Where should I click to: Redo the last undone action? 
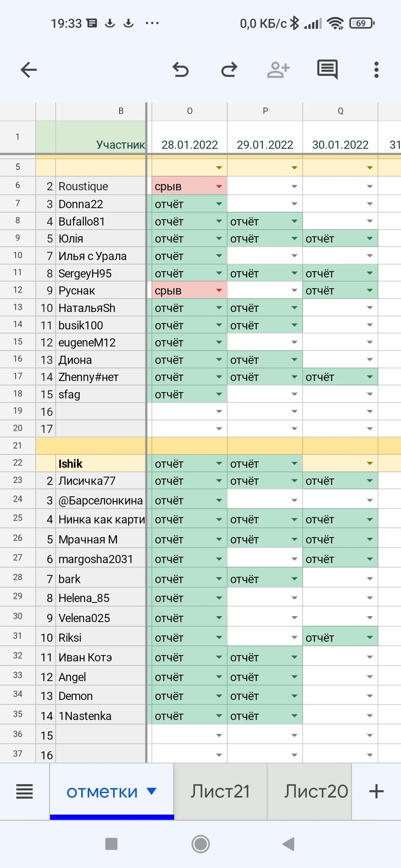(x=229, y=70)
